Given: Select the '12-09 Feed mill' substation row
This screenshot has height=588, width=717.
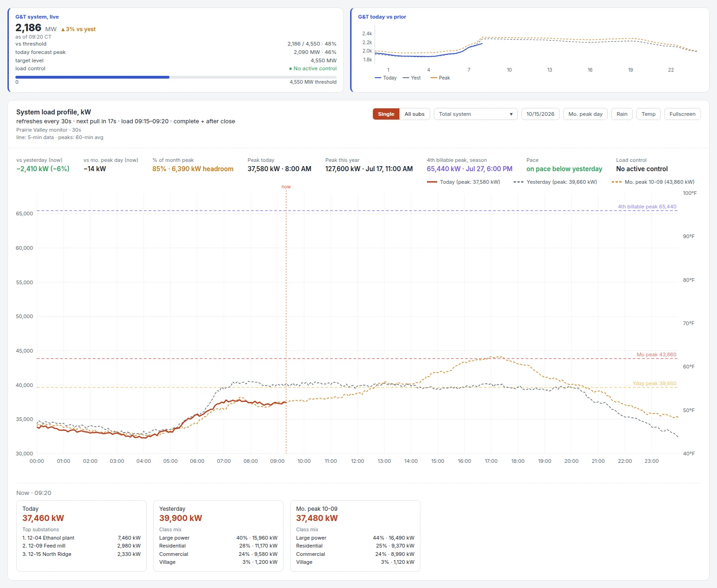Looking at the screenshot, I should point(81,546).
